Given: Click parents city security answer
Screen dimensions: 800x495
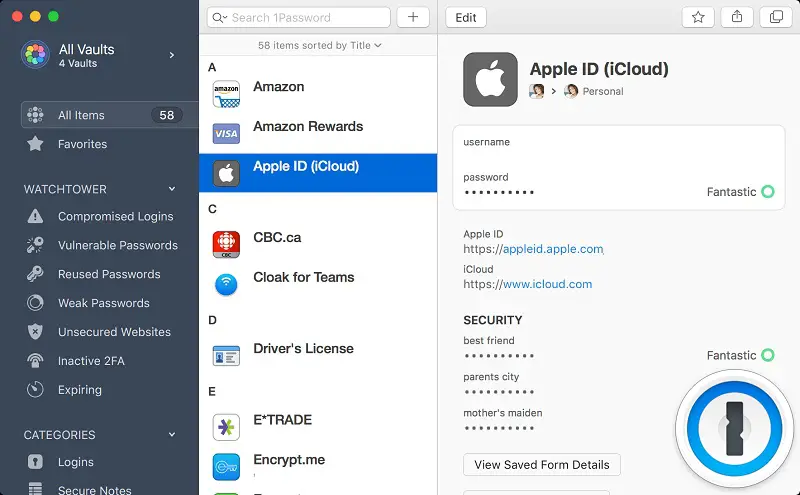Looking at the screenshot, I should point(499,392).
